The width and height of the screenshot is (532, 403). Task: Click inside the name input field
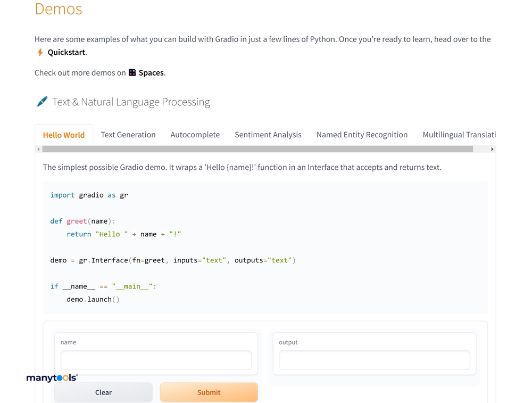point(156,360)
